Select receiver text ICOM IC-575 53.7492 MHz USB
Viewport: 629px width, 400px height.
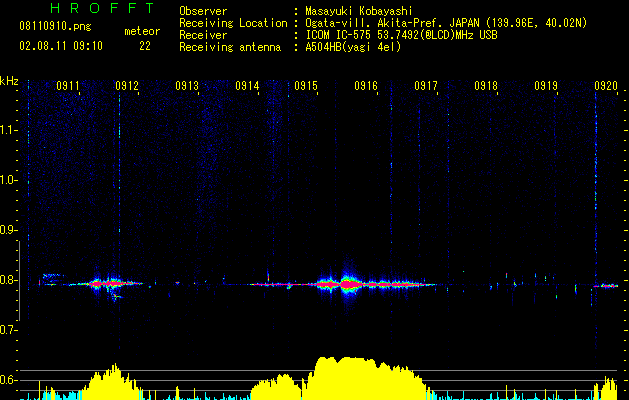pos(401,35)
